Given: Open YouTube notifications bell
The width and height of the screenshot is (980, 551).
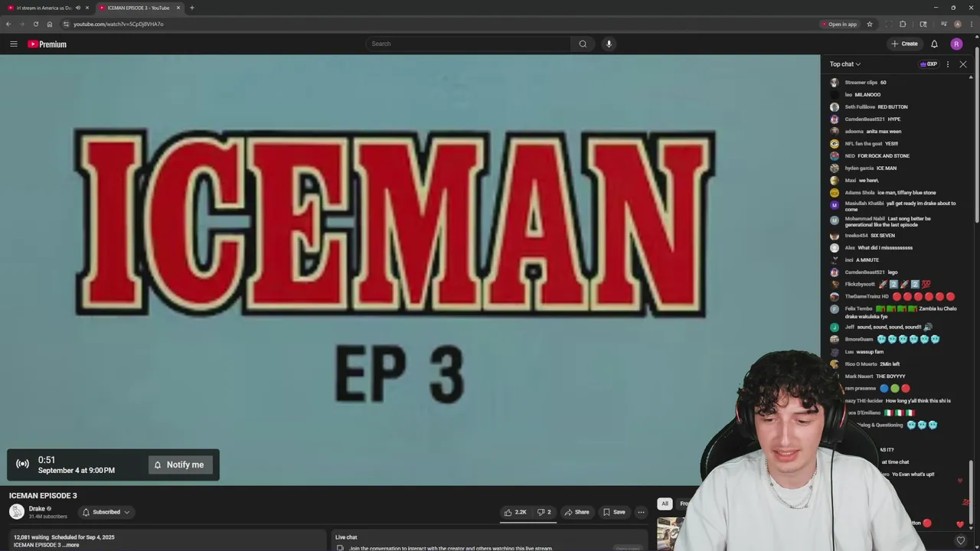Looking at the screenshot, I should [x=934, y=44].
